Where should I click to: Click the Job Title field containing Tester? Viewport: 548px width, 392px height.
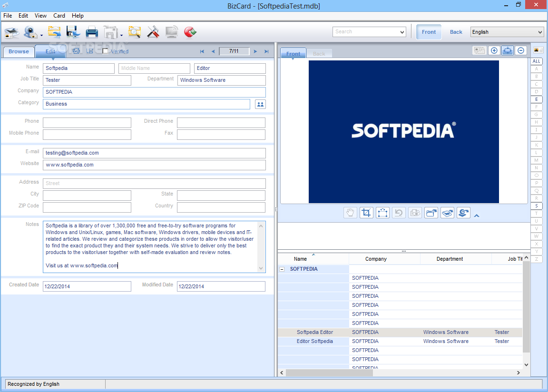(x=87, y=80)
